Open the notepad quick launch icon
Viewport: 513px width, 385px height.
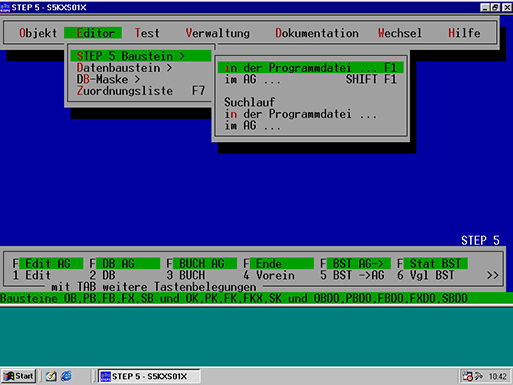click(51, 376)
